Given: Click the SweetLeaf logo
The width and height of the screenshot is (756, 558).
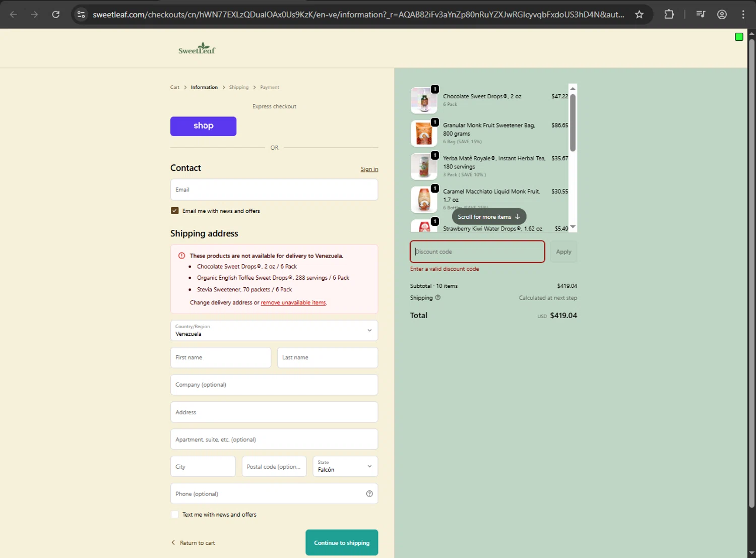Looking at the screenshot, I should 197,48.
